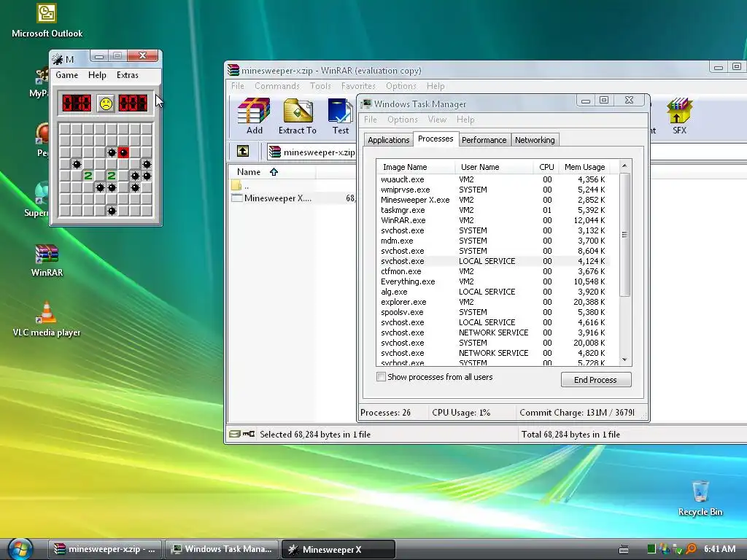Click the SFX icon in WinRAR toolbar

coord(679,116)
